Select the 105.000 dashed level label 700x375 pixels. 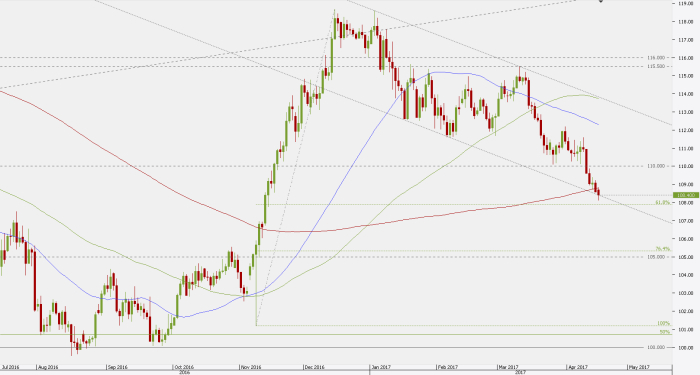point(656,257)
